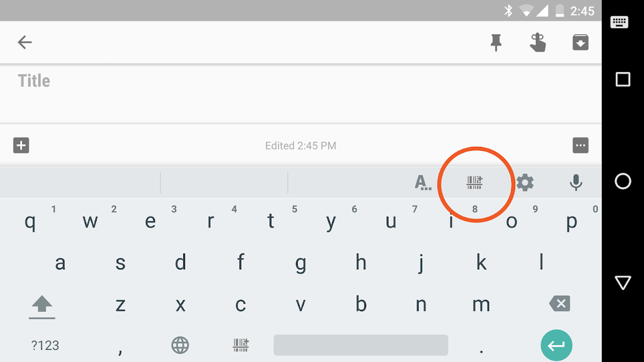This screenshot has height=362, width=644.
Task: Tap the Android home circle button
Action: click(623, 181)
